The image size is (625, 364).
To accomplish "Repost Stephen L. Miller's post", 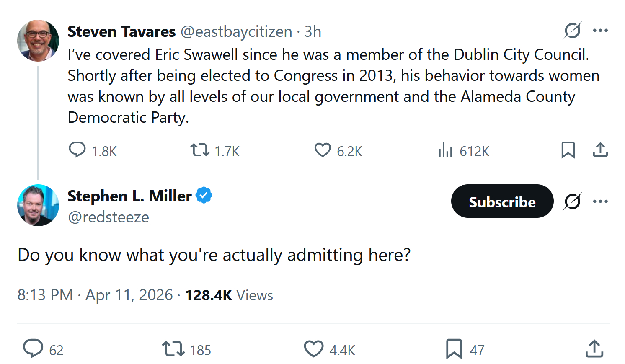I will [x=173, y=349].
